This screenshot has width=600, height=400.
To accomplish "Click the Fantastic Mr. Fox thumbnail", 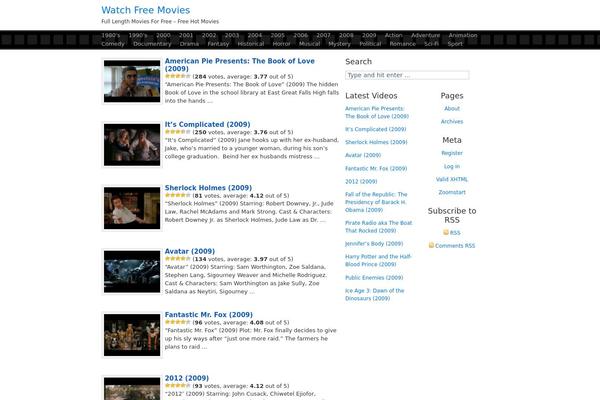I will [132, 335].
